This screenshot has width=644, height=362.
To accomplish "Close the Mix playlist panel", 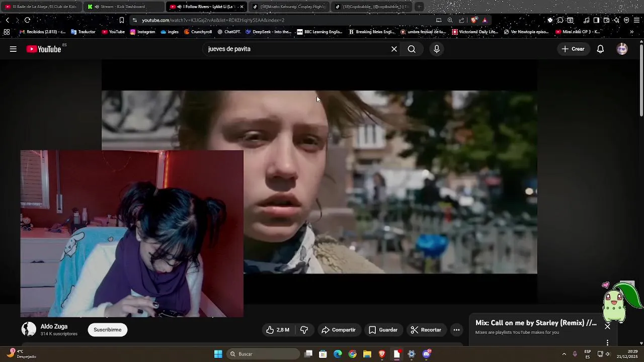I will (607, 326).
